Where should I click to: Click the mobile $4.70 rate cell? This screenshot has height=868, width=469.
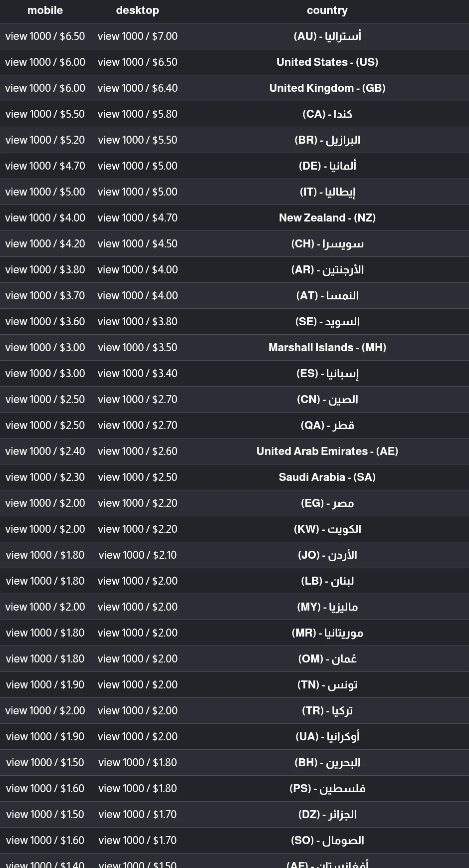45,166
